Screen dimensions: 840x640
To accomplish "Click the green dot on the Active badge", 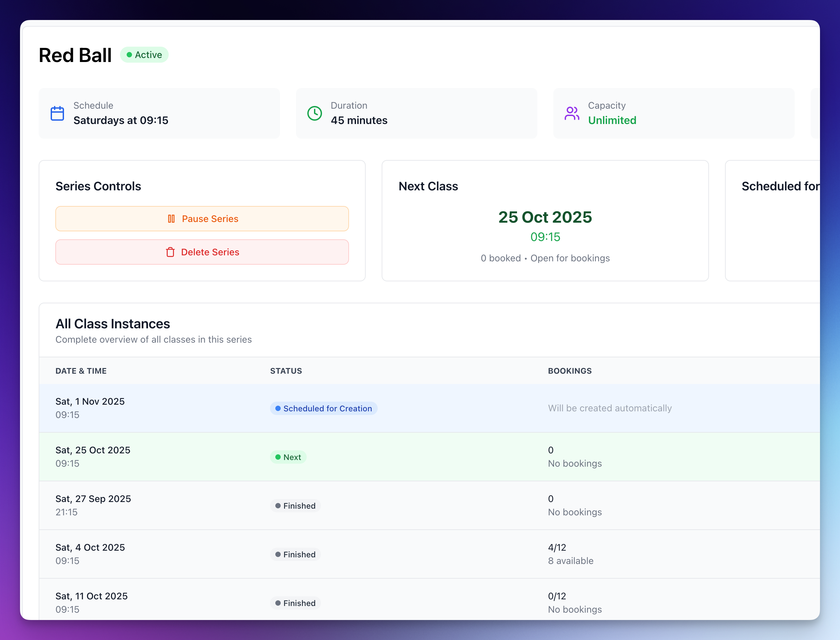I will tap(130, 54).
